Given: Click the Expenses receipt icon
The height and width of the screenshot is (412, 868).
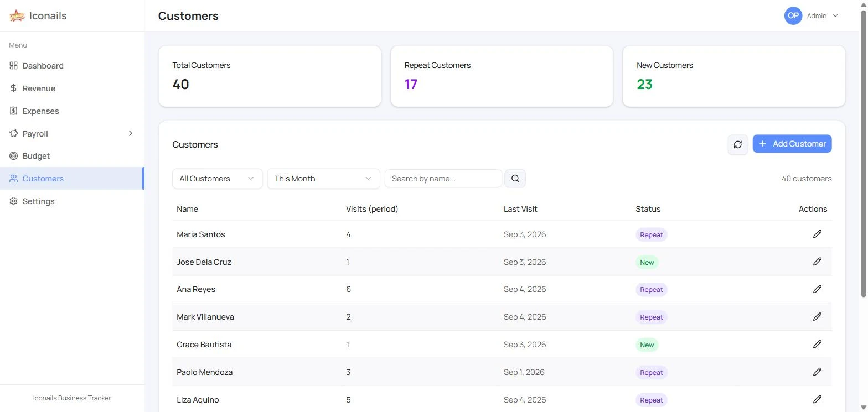Looking at the screenshot, I should 14,111.
